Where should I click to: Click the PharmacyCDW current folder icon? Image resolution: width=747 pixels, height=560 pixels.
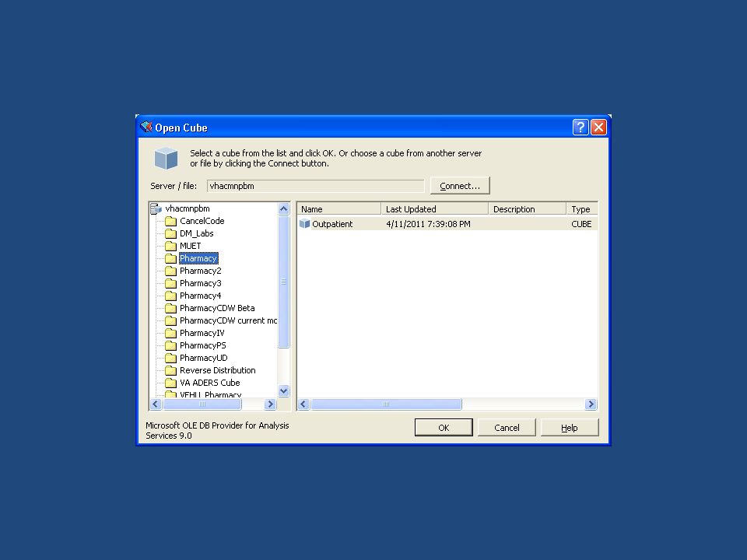170,321
